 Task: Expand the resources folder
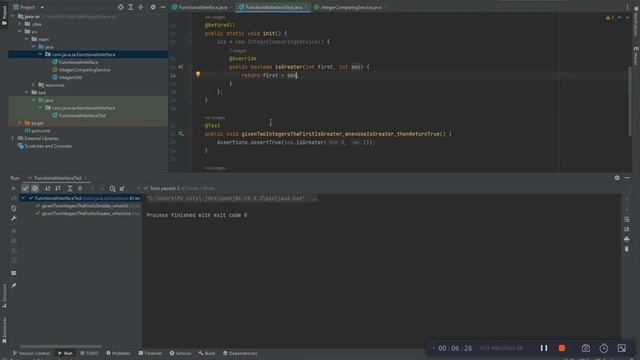click(x=33, y=85)
